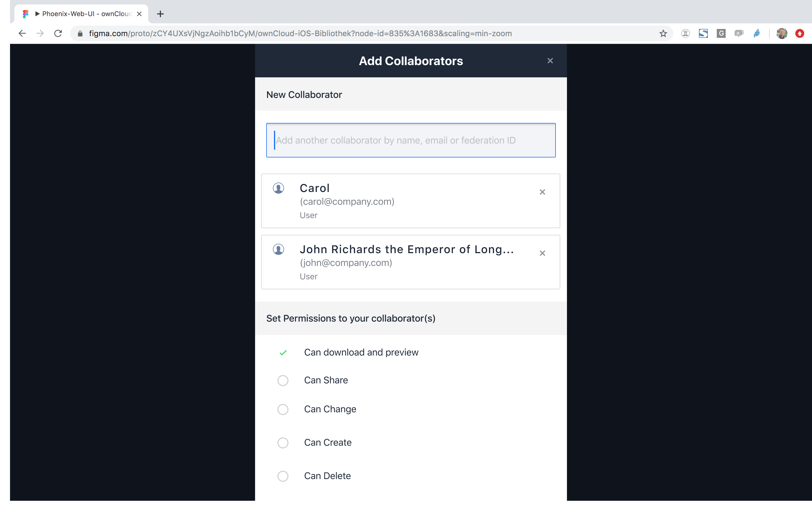Open the gray G browser extension
This screenshot has height=513, width=812.
pos(721,33)
